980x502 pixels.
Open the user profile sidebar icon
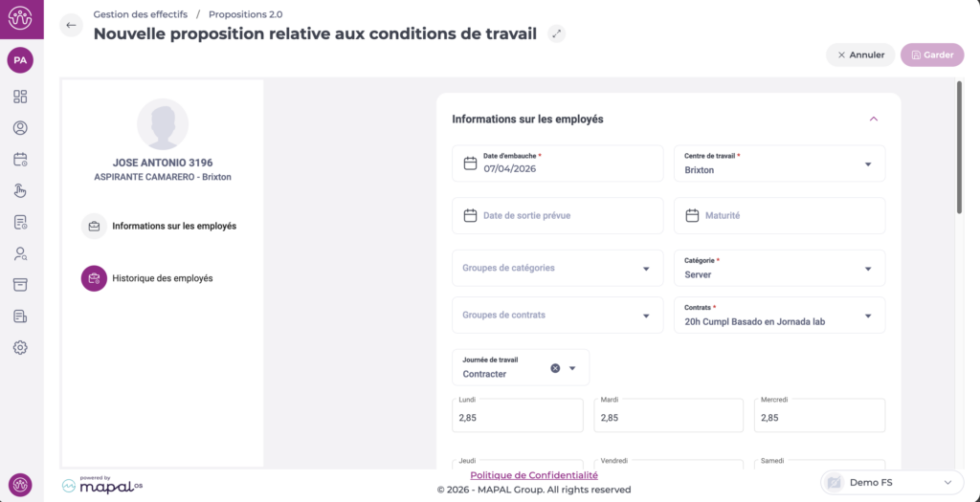[x=20, y=128]
